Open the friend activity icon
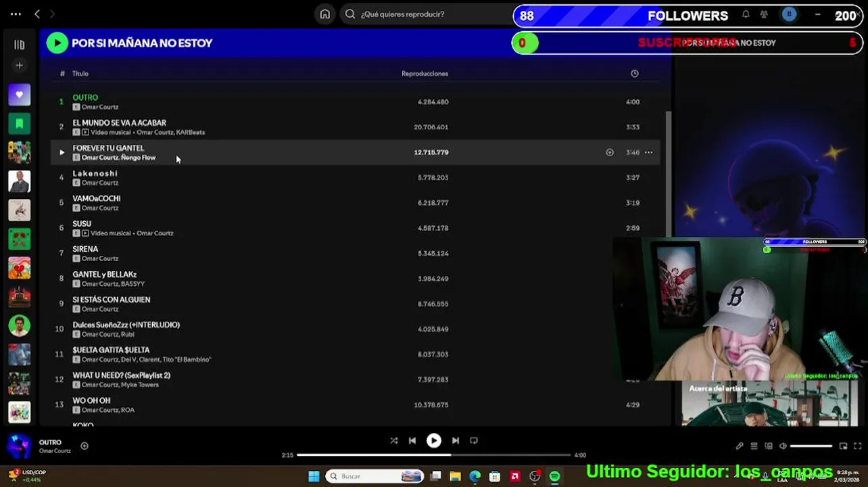The height and width of the screenshot is (487, 868). click(764, 14)
